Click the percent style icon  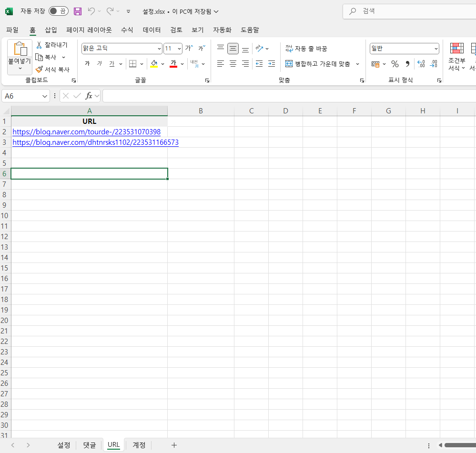click(395, 64)
